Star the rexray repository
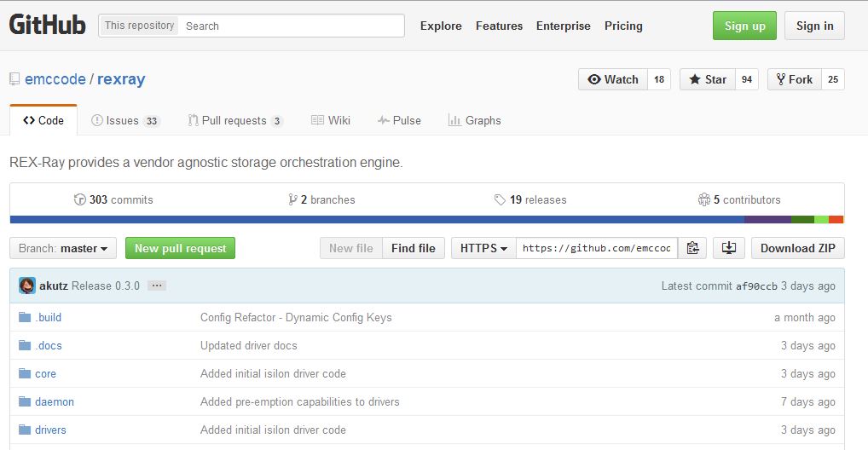Viewport: 868px width, 450px height. [x=708, y=79]
